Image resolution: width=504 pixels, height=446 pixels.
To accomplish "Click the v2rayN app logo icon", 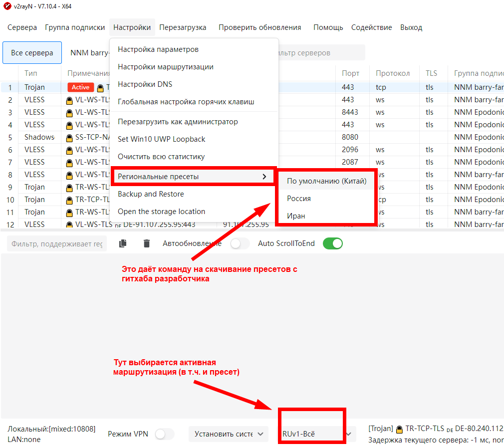I will 7,6.
